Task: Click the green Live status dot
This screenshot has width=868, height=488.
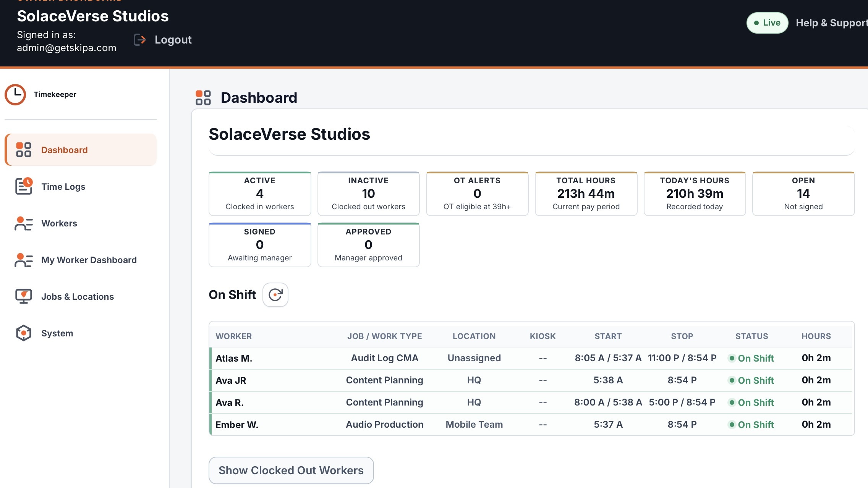Action: pos(756,23)
